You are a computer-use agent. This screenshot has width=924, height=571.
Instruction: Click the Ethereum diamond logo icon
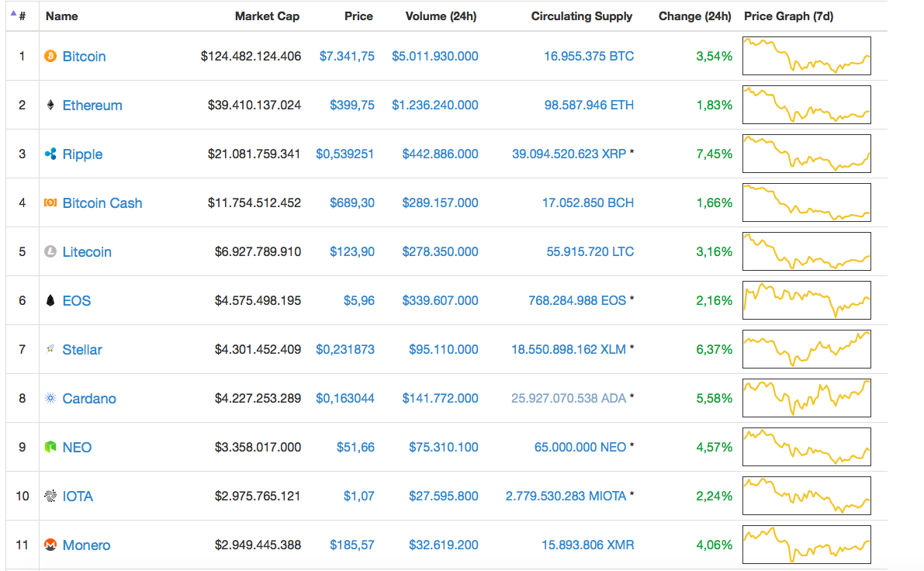pos(50,106)
